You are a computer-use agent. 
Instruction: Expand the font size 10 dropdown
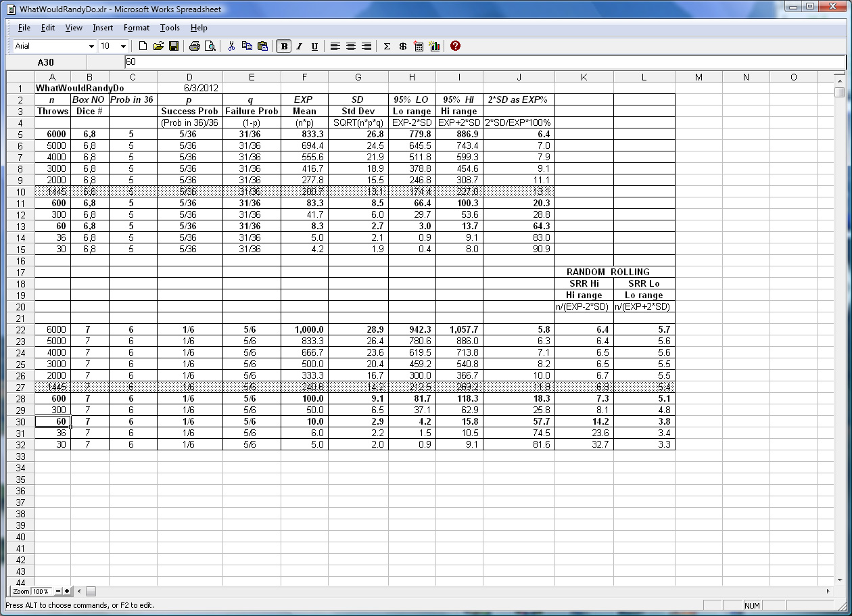[x=123, y=46]
